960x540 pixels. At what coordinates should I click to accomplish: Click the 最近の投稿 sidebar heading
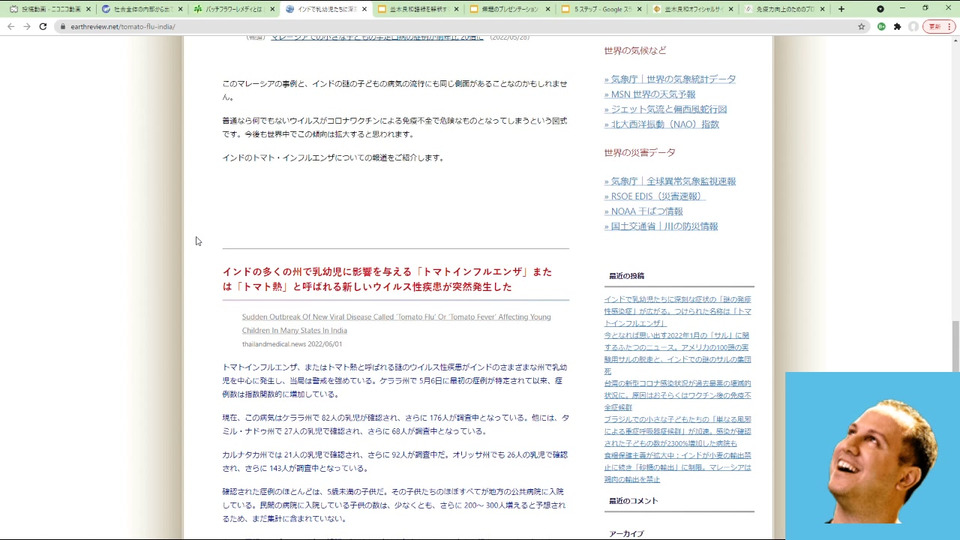click(626, 276)
